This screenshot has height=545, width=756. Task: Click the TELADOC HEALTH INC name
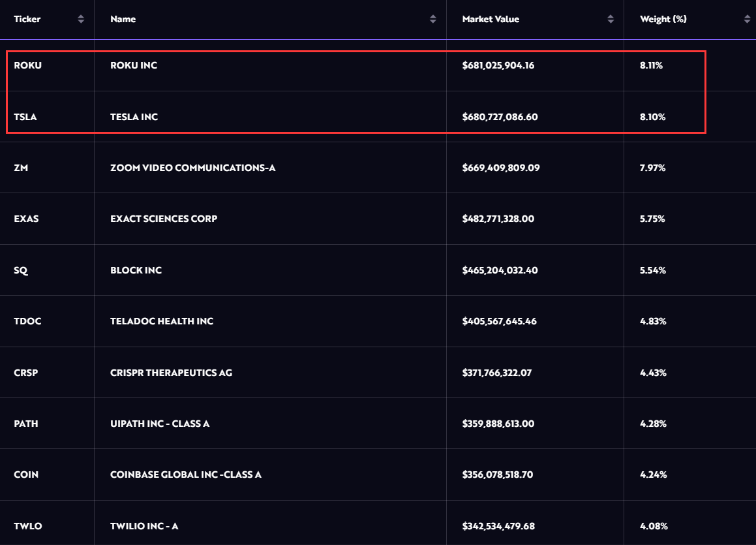[x=162, y=321]
